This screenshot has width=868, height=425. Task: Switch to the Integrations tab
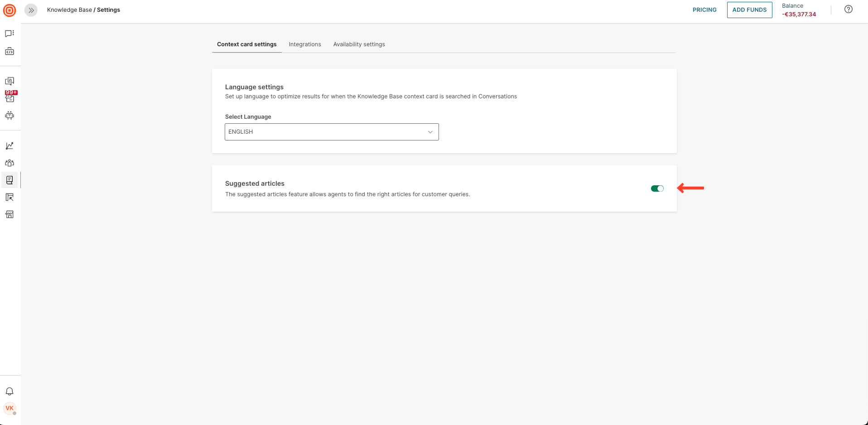pos(305,44)
